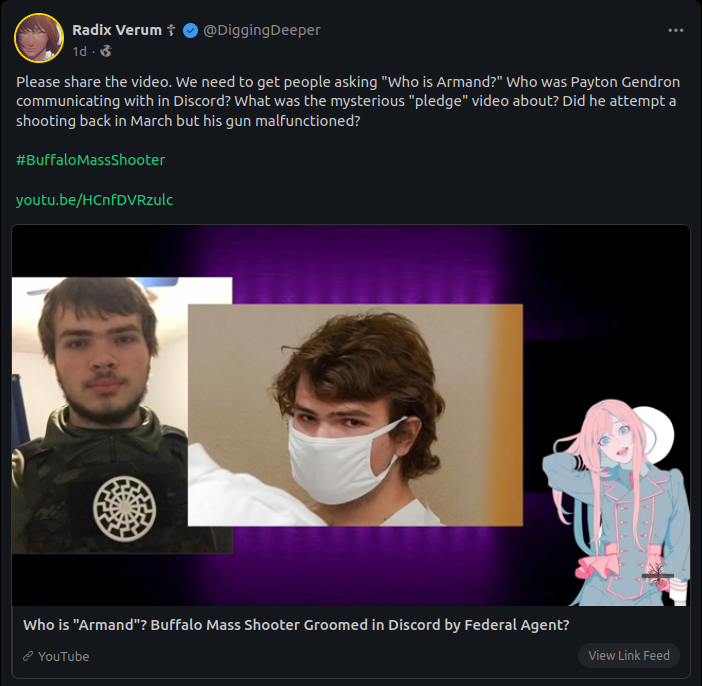Open the three-dot post options menu
The height and width of the screenshot is (686, 702).
click(x=676, y=30)
